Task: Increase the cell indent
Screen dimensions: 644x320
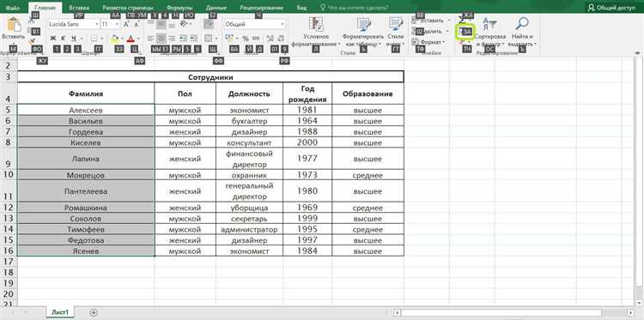Action: click(193, 39)
